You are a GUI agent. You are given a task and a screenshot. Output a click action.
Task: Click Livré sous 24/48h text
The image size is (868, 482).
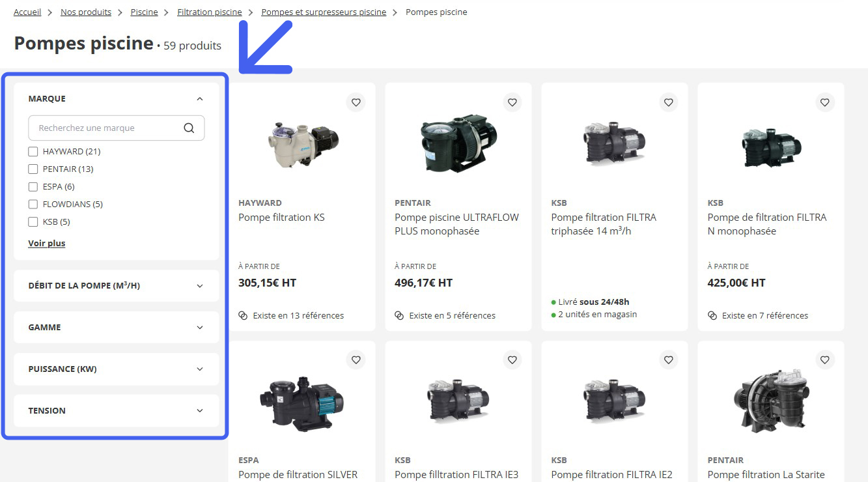(593, 302)
